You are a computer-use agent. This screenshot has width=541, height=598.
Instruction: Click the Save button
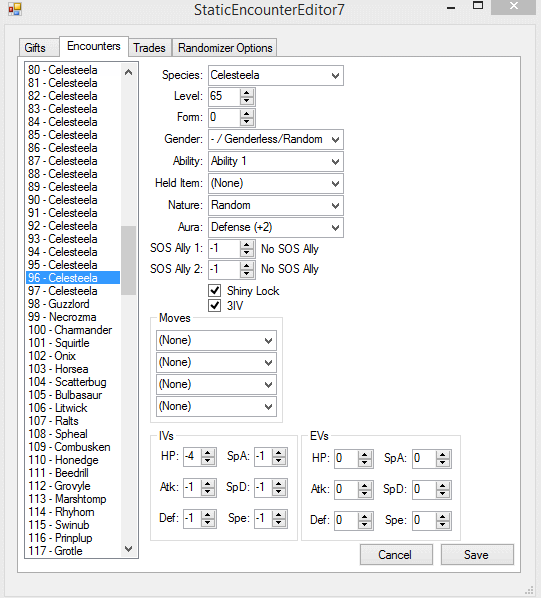(x=477, y=555)
